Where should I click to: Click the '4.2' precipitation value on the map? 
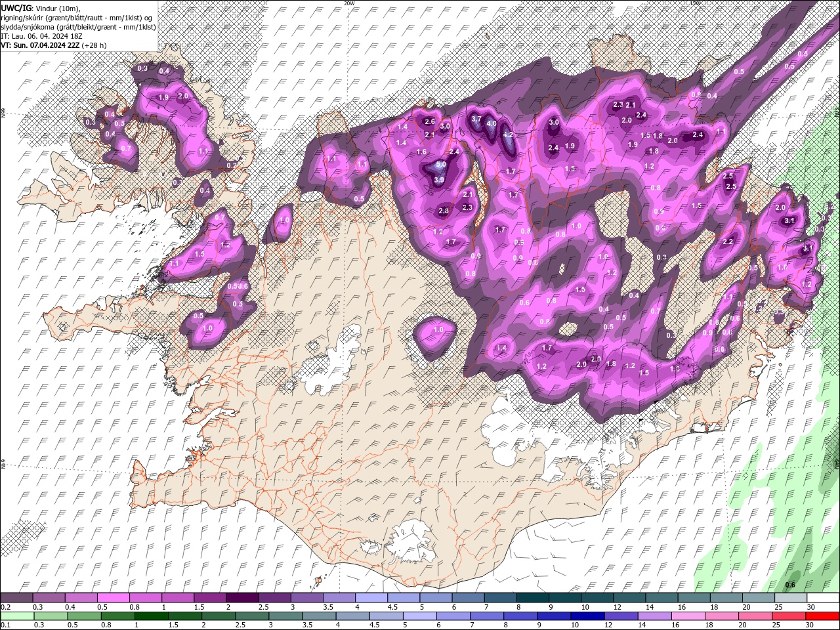(x=507, y=135)
